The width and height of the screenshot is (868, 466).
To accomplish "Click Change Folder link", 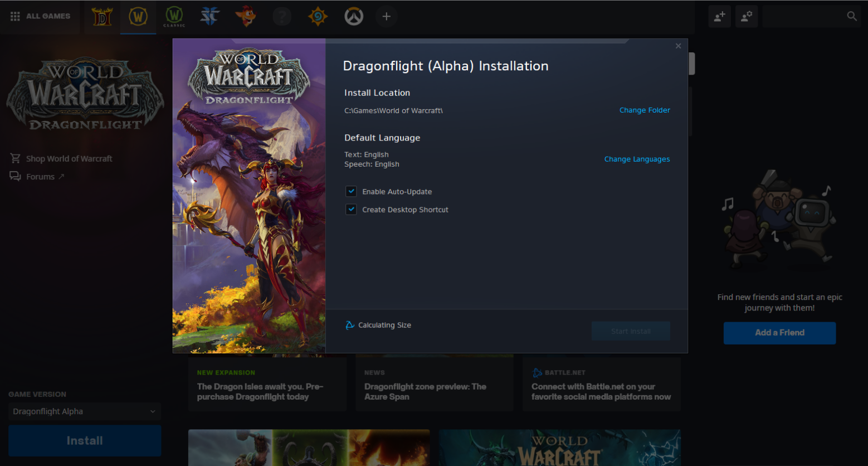I will (645, 110).
